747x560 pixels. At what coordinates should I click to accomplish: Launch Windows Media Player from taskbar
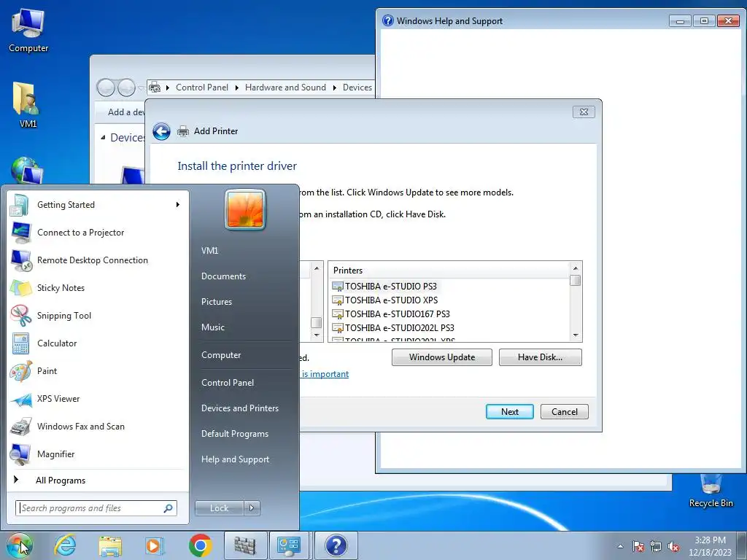[x=154, y=545]
